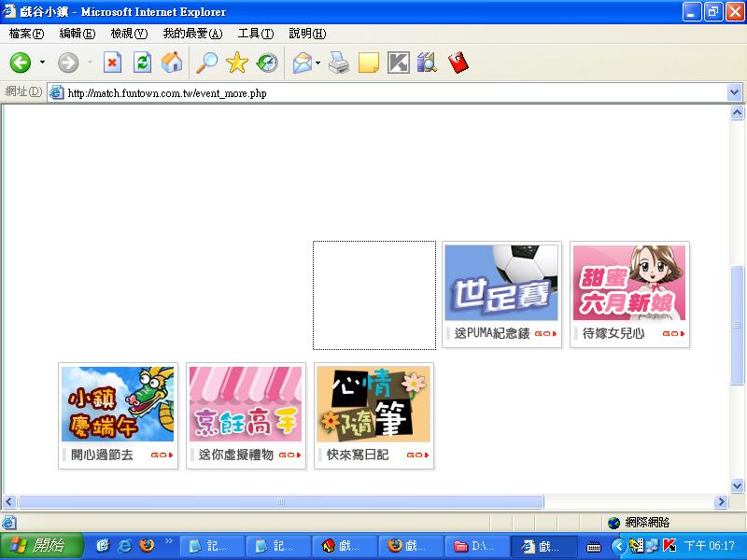Screen dimensions: 747x560
Task: Click the taskbar clock 下午 06:17
Action: [709, 546]
